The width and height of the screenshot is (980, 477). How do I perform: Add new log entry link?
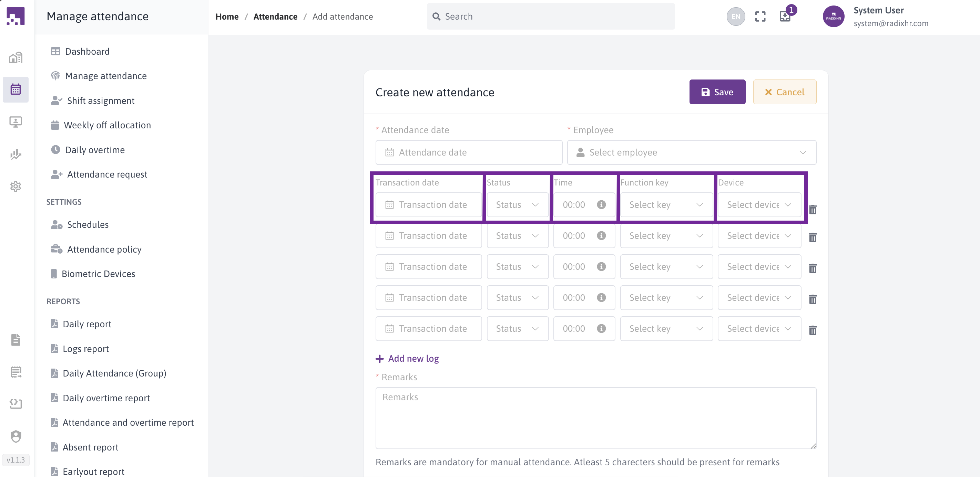point(407,358)
